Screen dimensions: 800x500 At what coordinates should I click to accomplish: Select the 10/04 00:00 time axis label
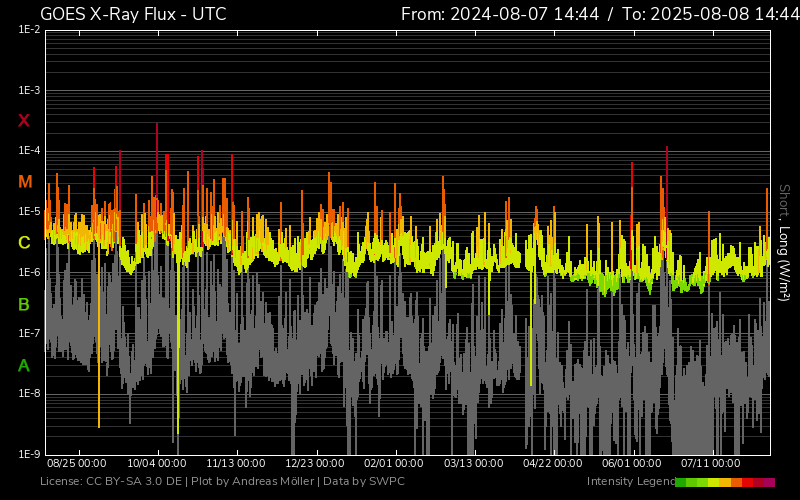click(x=157, y=464)
